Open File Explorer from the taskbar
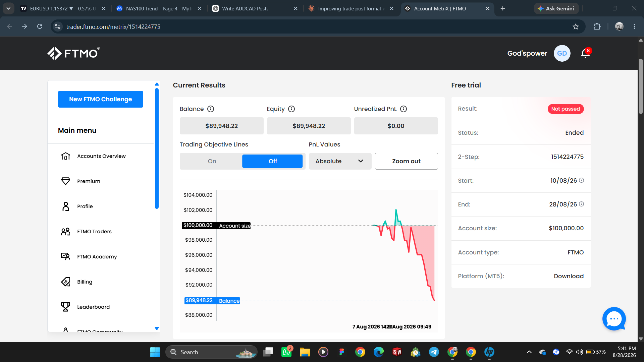 (305, 352)
